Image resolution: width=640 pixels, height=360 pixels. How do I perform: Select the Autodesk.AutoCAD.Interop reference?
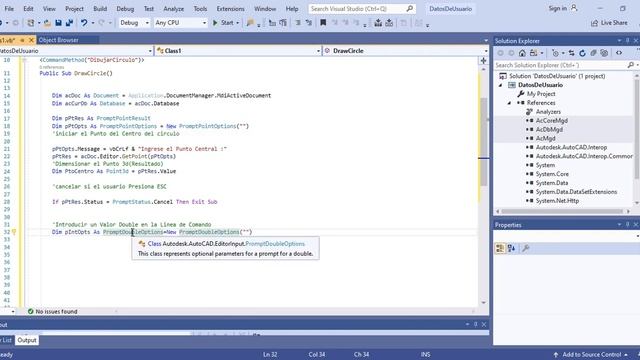pyautogui.click(x=571, y=147)
